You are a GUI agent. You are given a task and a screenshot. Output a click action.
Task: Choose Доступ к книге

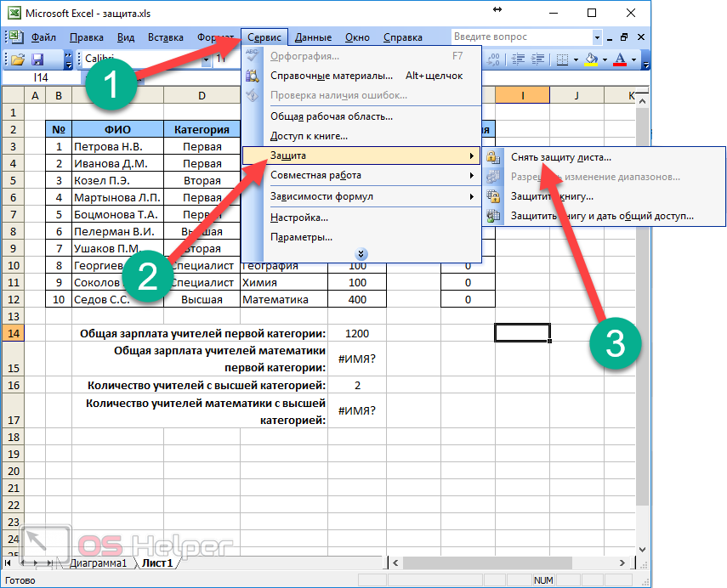pyautogui.click(x=362, y=136)
